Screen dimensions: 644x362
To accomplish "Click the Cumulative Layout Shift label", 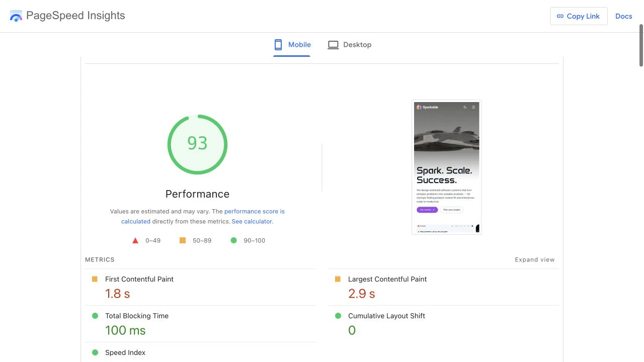I will pyautogui.click(x=386, y=316).
